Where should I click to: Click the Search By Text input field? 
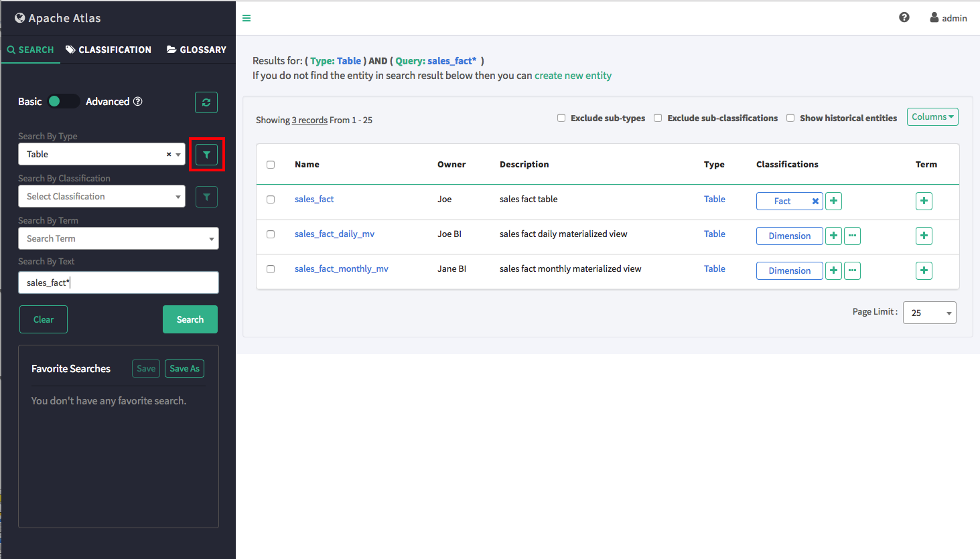119,283
